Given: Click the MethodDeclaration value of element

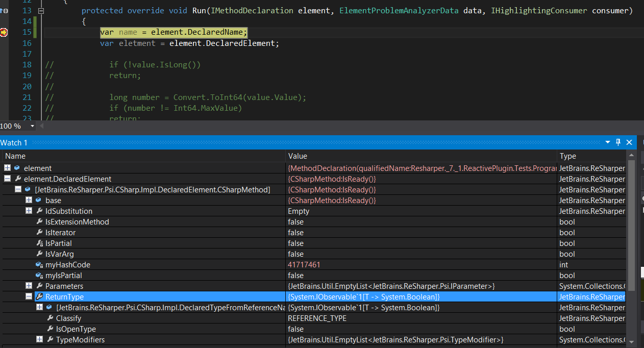Looking at the screenshot, I should [422, 168].
